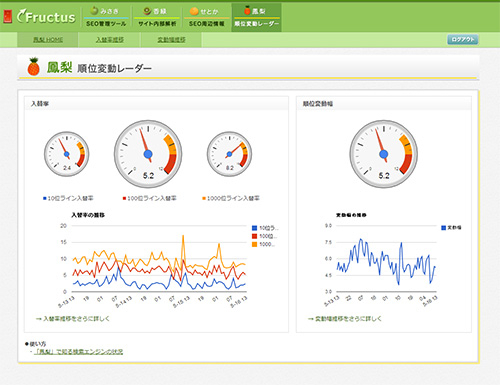
Task: Open the 香緑 サイト内部解析 tab
Action: coord(157,17)
